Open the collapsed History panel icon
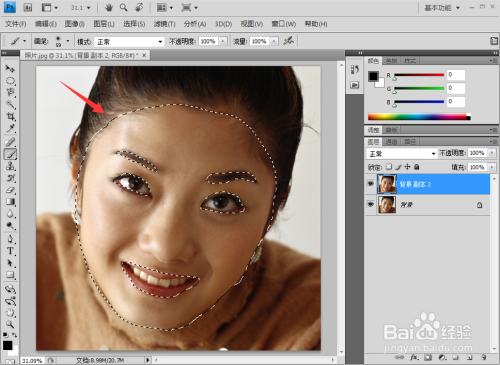This screenshot has height=365, width=500. point(355,69)
